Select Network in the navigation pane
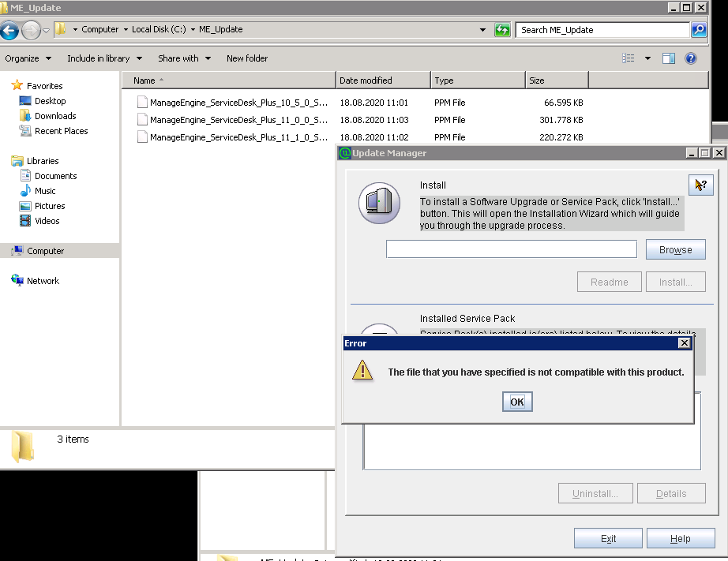This screenshot has height=561, width=728. [x=43, y=281]
